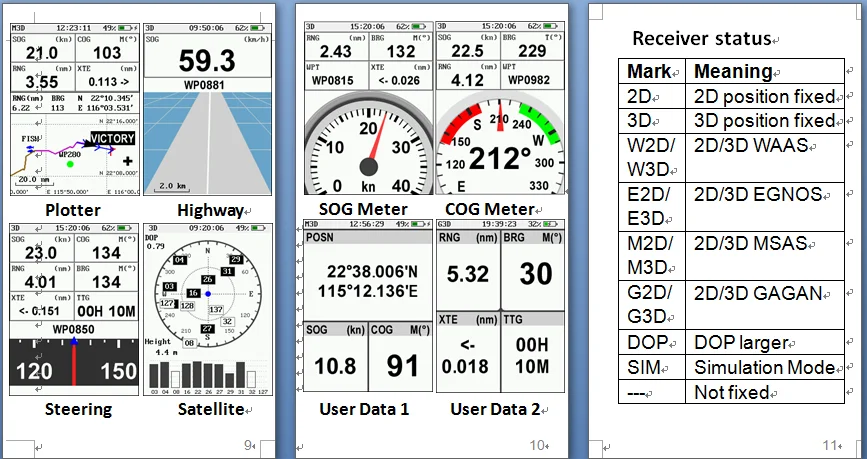Click the "E2D/ E3D" mark cell
This screenshot has width=867, height=459.
[x=652, y=206]
